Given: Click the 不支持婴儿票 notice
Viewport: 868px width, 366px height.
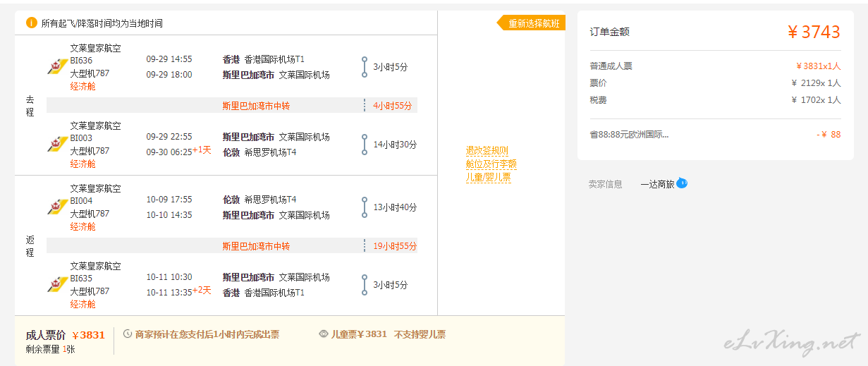Looking at the screenshot, I should coord(420,334).
